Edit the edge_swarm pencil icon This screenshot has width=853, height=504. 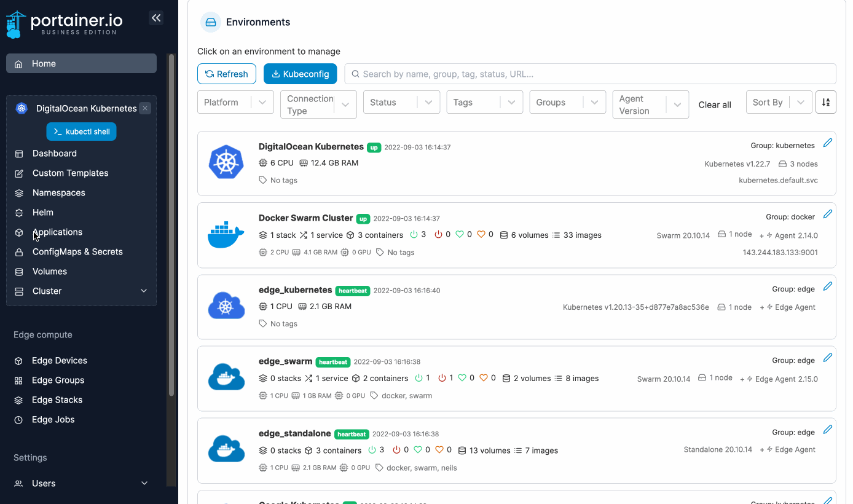click(x=827, y=357)
